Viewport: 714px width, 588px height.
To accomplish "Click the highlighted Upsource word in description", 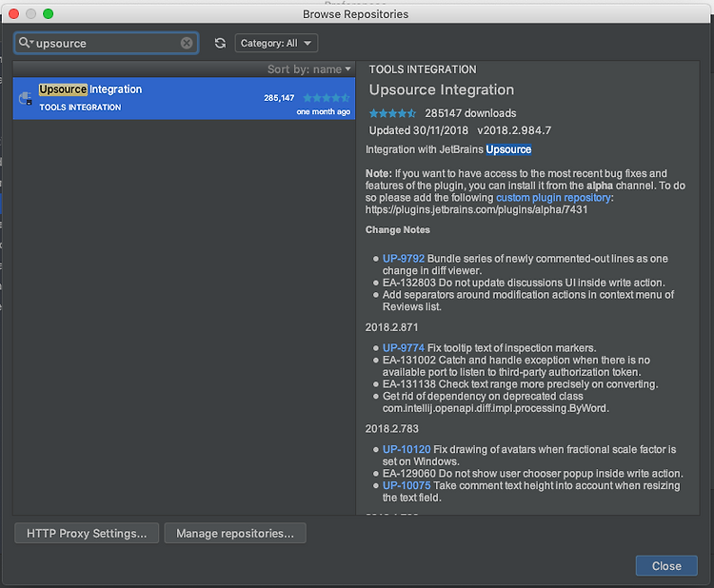I will pyautogui.click(x=508, y=149).
